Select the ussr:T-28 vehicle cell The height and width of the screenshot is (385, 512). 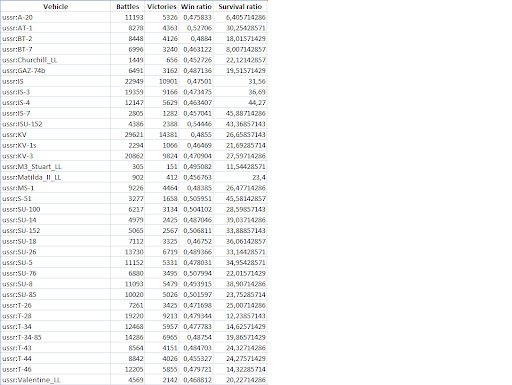click(x=55, y=316)
